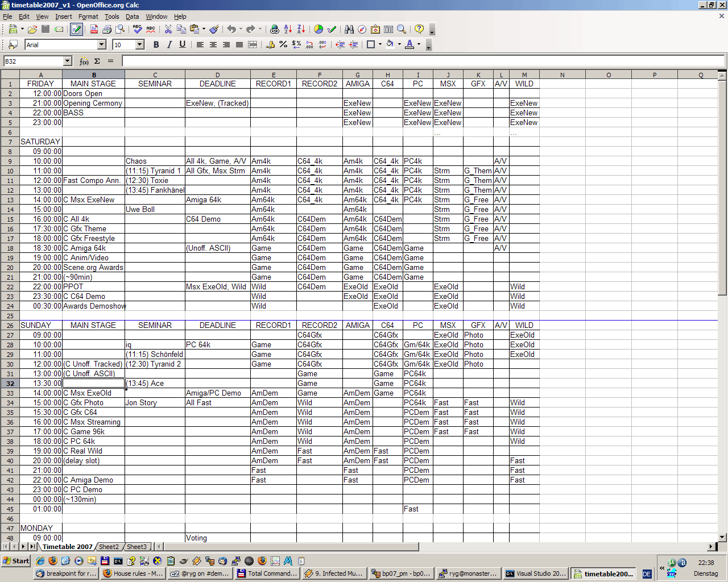Screen dimensions: 728x582
Task: Open the Borders style arrow
Action: coord(380,44)
